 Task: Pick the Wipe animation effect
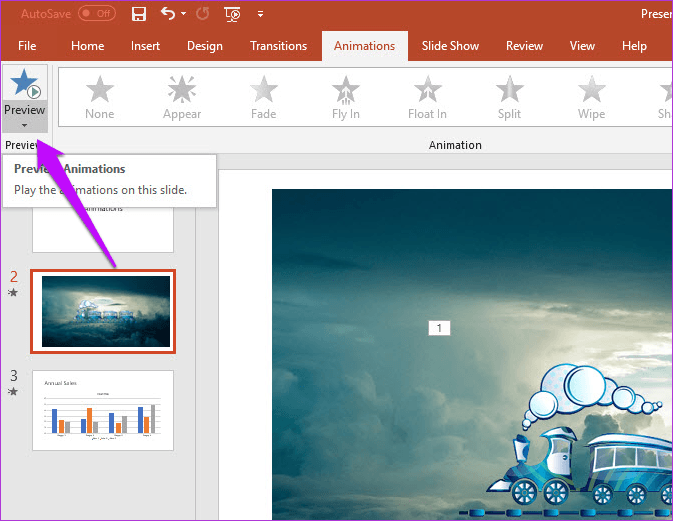[x=591, y=97]
